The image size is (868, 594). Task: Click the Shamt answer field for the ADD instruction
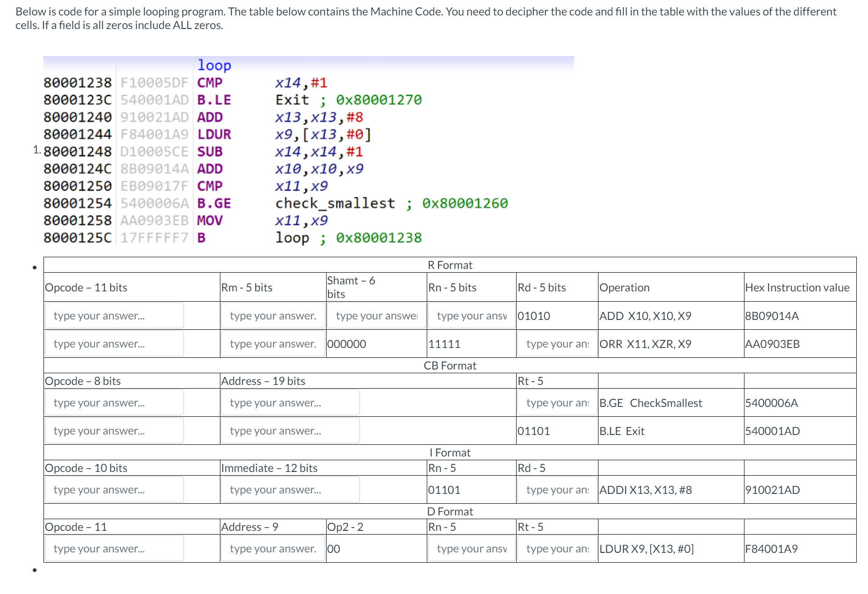point(375,315)
